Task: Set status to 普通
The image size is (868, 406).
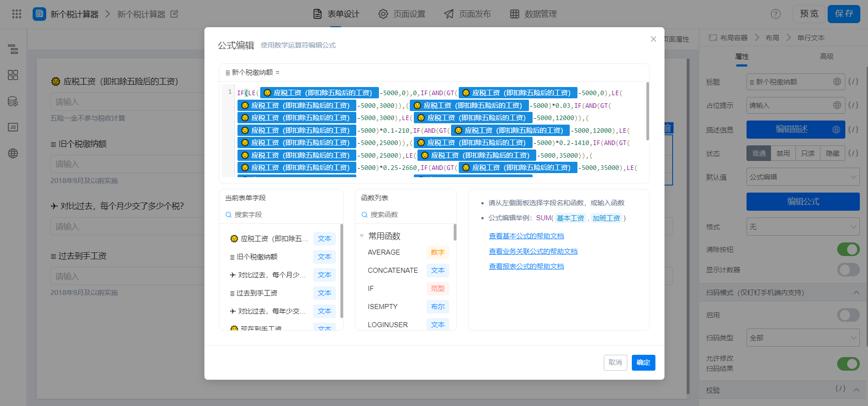Action: 759,153
